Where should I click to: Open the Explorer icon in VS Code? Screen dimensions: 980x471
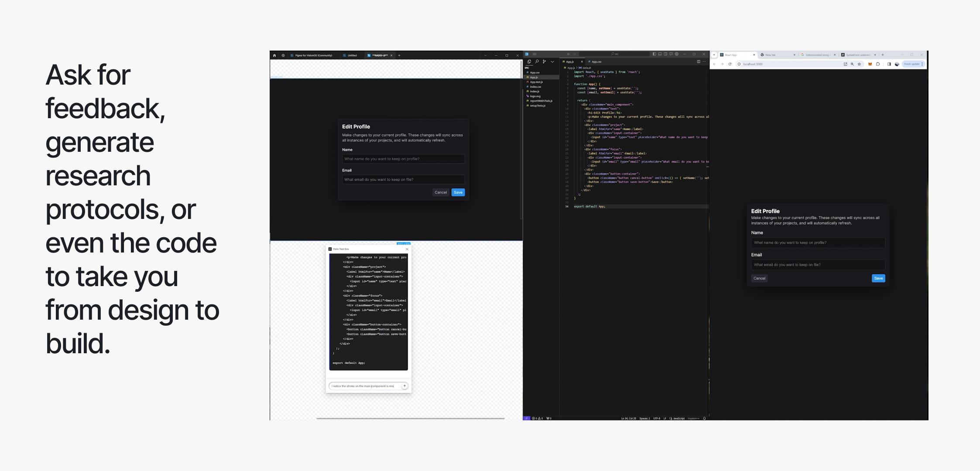529,61
